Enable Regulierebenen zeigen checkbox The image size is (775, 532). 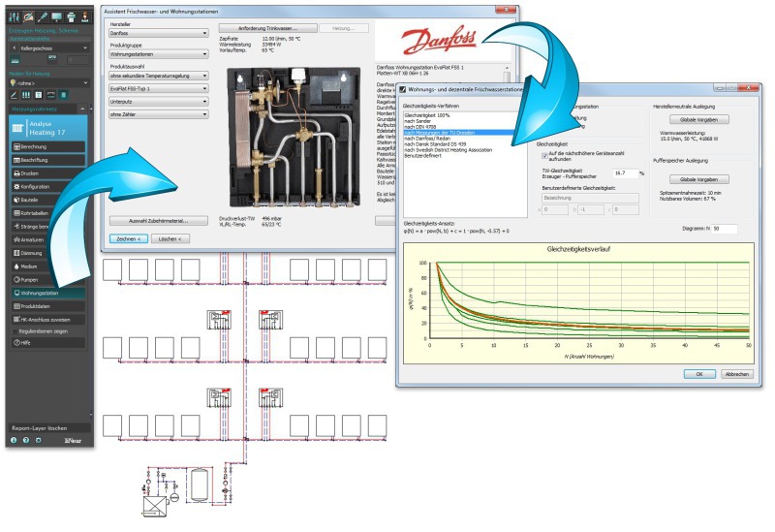point(15,331)
